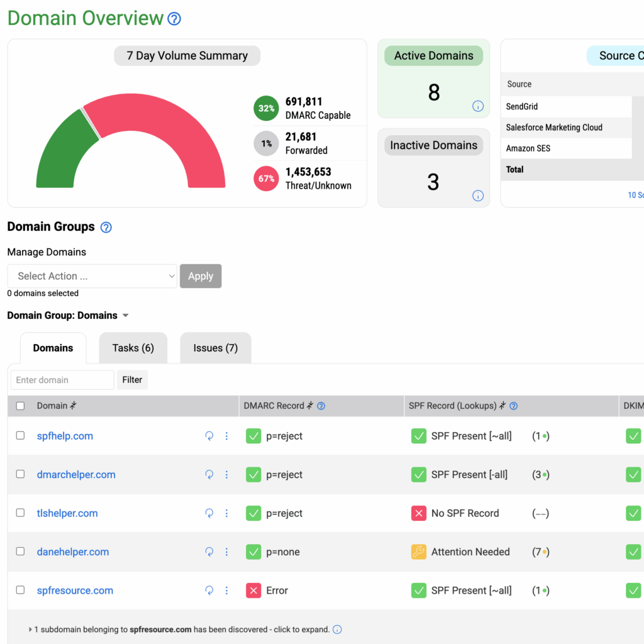
Task: Open the Issues tab
Action: (215, 347)
